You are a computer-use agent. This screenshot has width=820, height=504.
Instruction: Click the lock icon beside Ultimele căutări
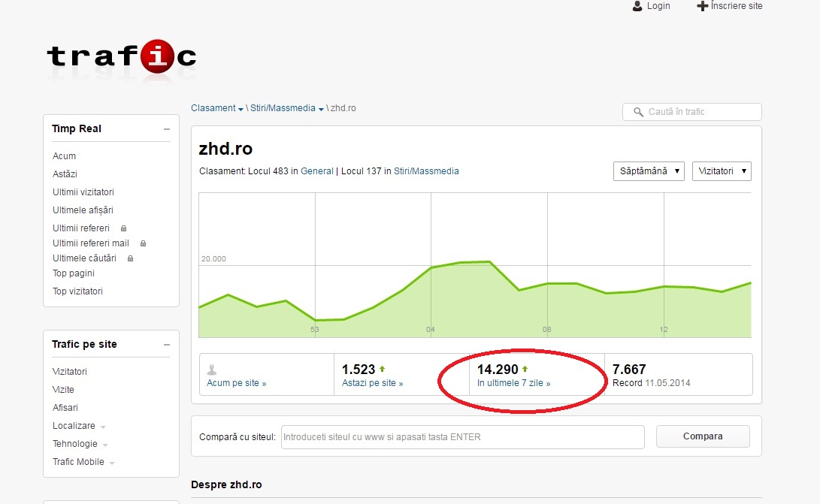130,258
